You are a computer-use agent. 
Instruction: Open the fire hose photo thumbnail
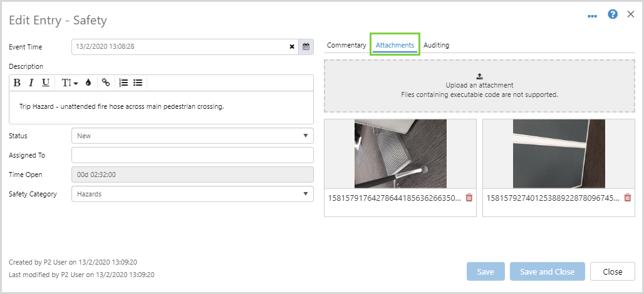[x=400, y=154]
